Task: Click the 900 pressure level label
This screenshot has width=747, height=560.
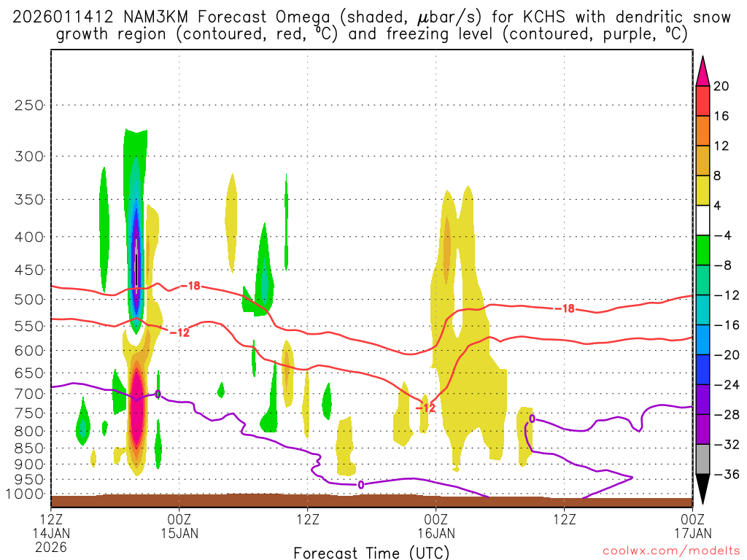Action: 29,464
